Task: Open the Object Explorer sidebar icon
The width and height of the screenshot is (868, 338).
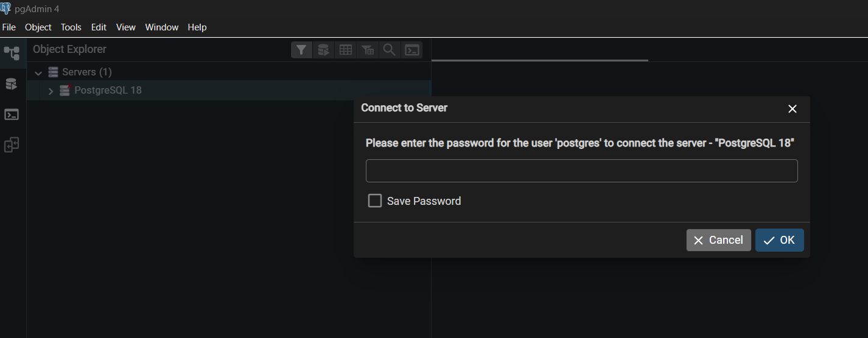Action: tap(12, 53)
